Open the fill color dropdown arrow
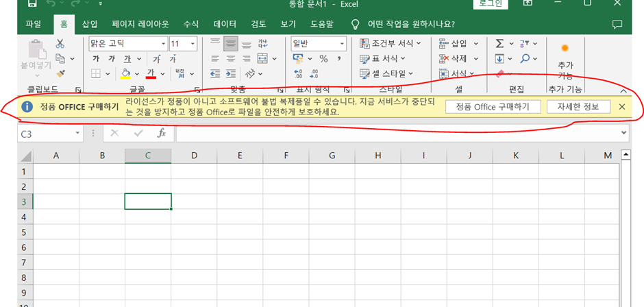644x307 pixels. tap(137, 74)
